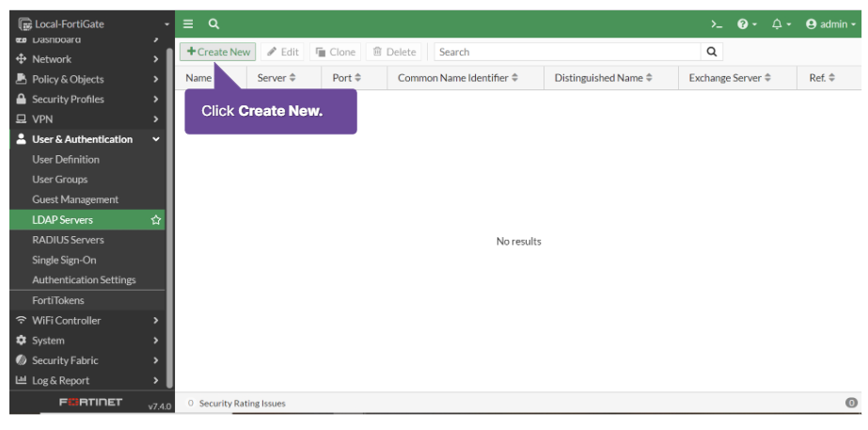Sort by Exchange Server column
Screen dimensions: 868x430
pyautogui.click(x=730, y=78)
